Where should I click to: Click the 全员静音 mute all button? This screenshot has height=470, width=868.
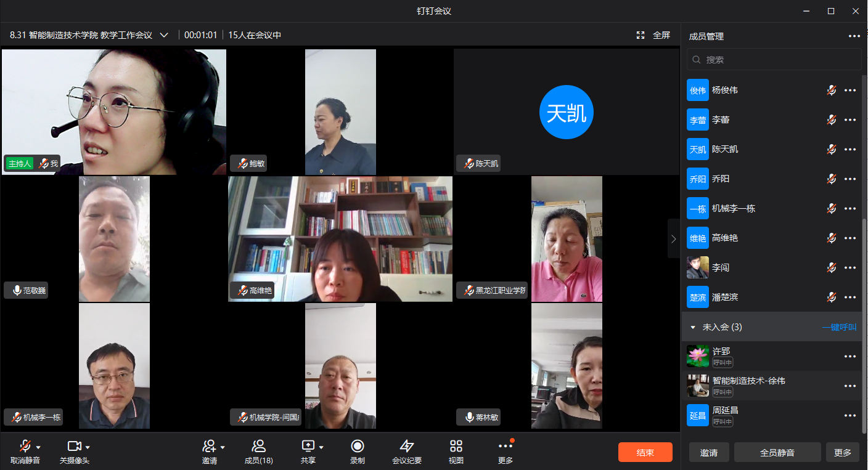(777, 452)
